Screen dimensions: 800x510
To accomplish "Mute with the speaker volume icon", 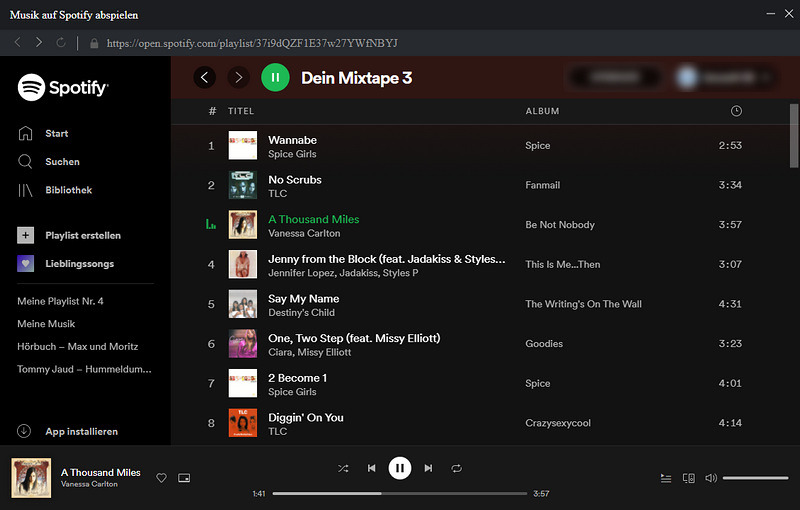I will 711,478.
